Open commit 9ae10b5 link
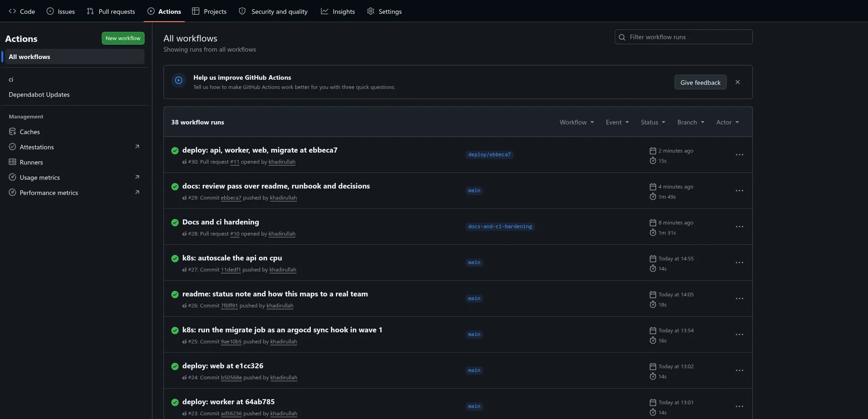868x419 pixels. coord(231,342)
